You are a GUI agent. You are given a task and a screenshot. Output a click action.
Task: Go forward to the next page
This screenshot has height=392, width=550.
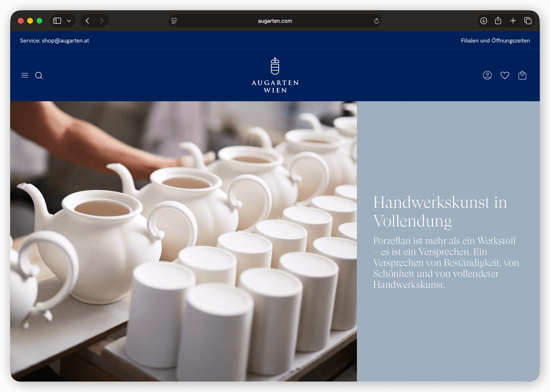102,21
